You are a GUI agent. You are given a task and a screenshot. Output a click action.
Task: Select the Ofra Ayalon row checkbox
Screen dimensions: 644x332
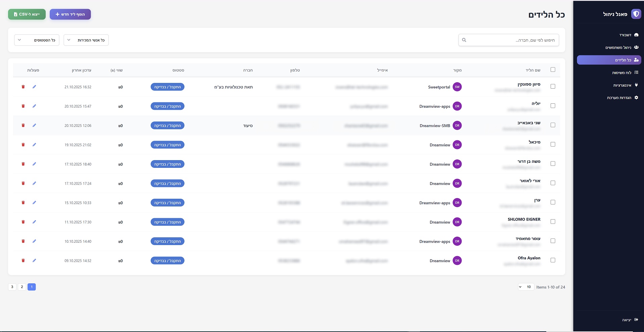coord(553,260)
